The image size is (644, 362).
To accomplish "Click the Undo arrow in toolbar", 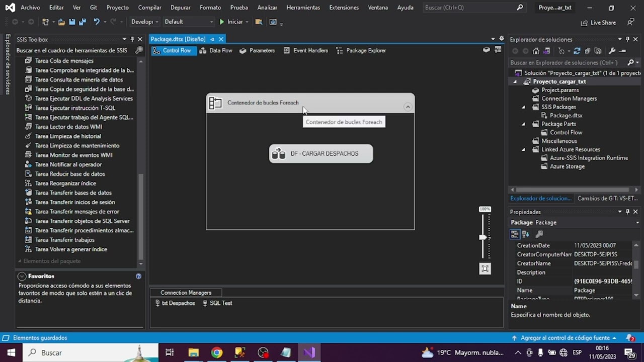I will coord(96,22).
